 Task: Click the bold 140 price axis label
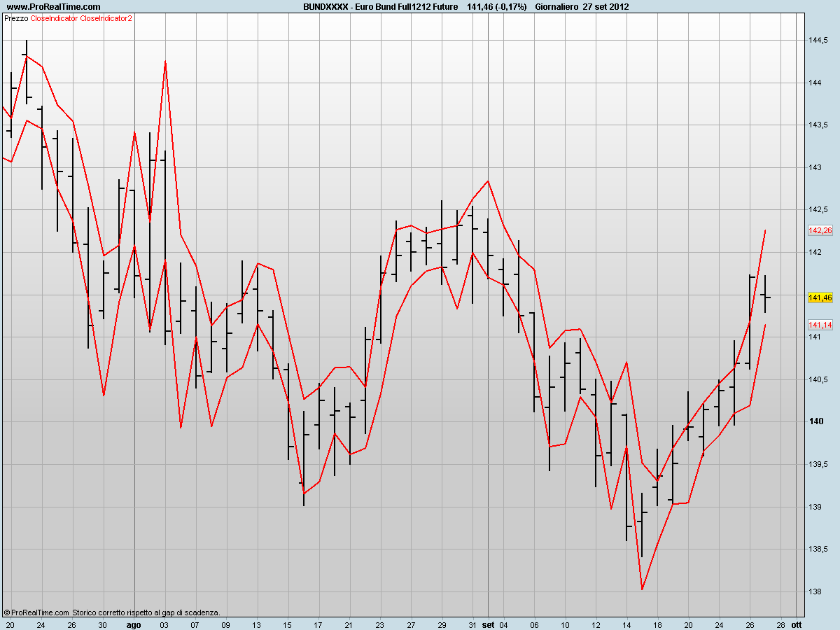point(815,421)
